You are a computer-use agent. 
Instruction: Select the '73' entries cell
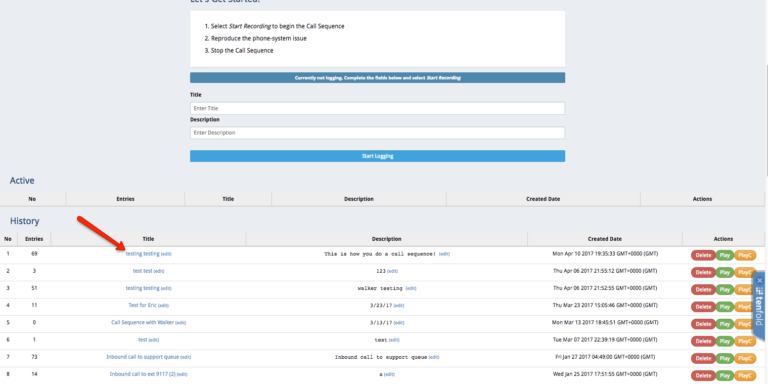point(34,357)
